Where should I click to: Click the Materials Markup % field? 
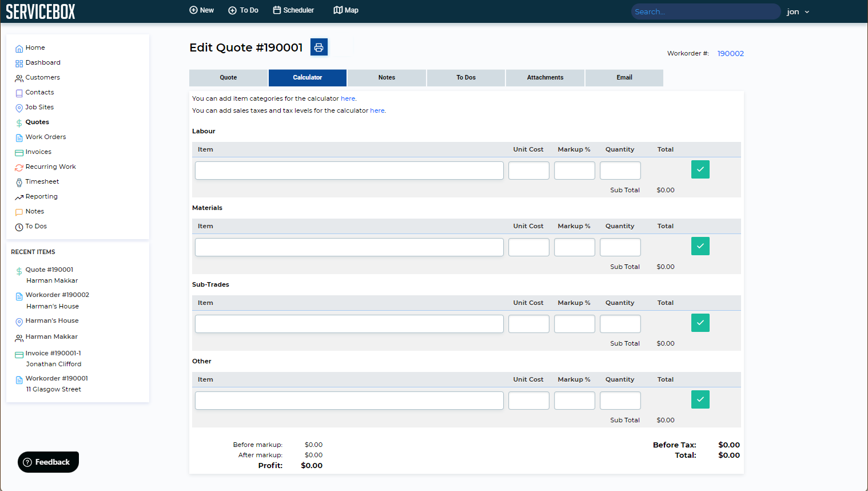pyautogui.click(x=575, y=247)
